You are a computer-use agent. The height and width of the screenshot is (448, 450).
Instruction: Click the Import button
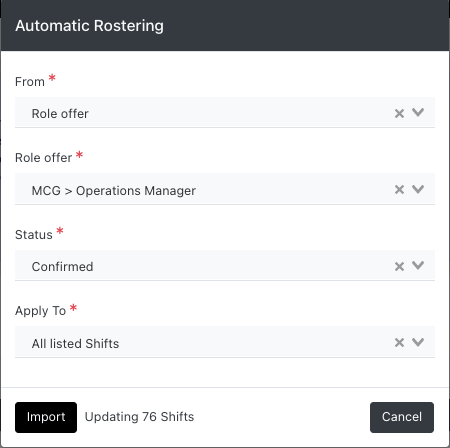pyautogui.click(x=46, y=417)
